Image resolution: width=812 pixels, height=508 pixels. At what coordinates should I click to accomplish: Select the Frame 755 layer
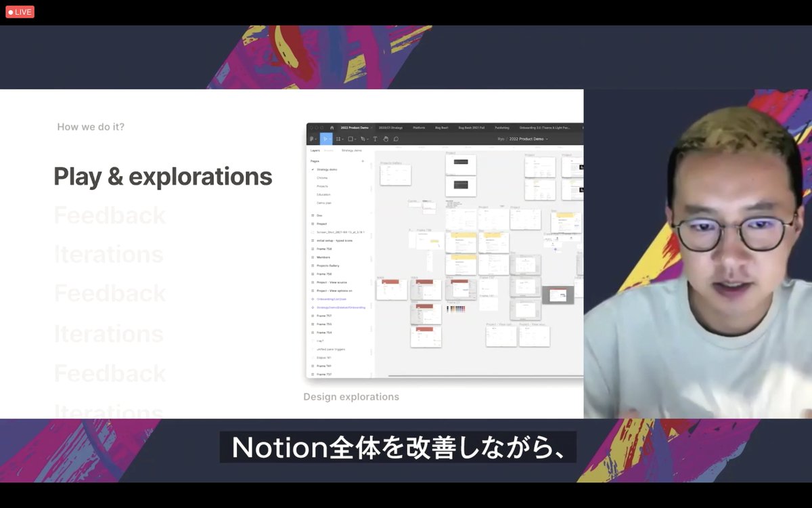pos(324,324)
